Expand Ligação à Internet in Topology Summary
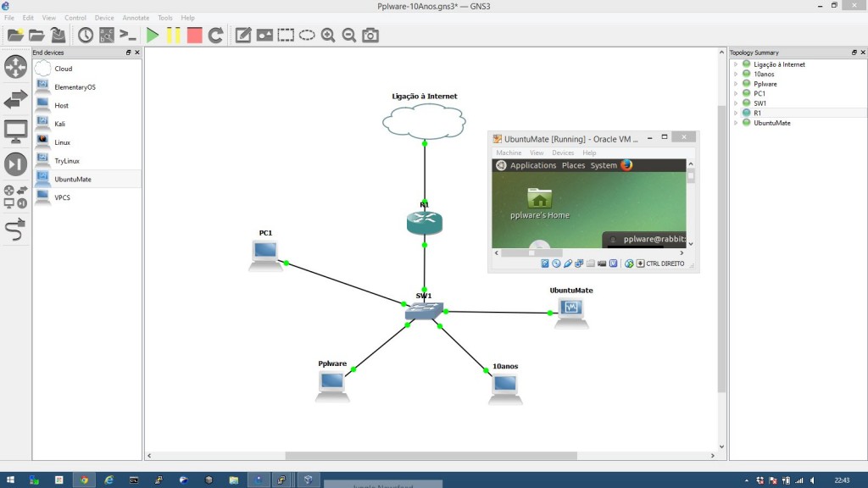868x488 pixels. pos(736,64)
